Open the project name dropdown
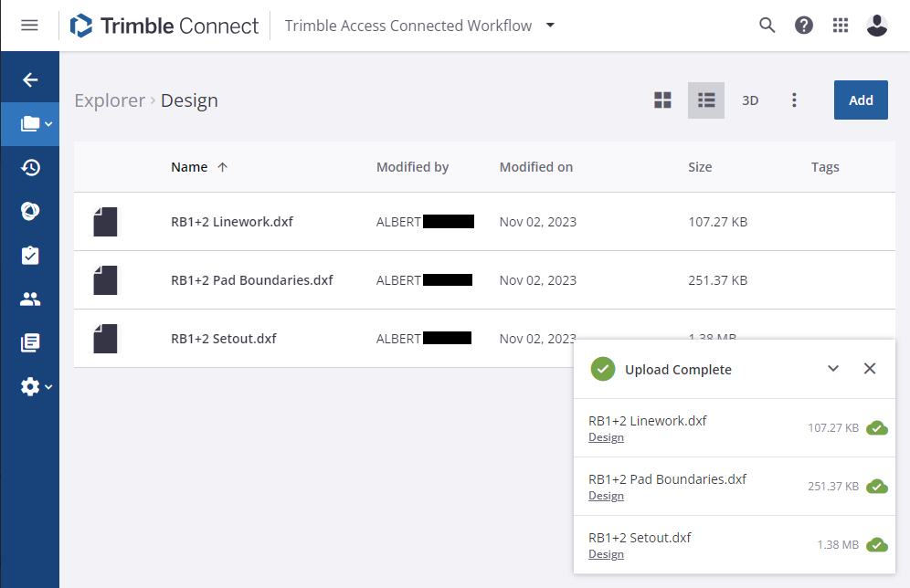Screen dimensions: 910x588 click(550, 26)
